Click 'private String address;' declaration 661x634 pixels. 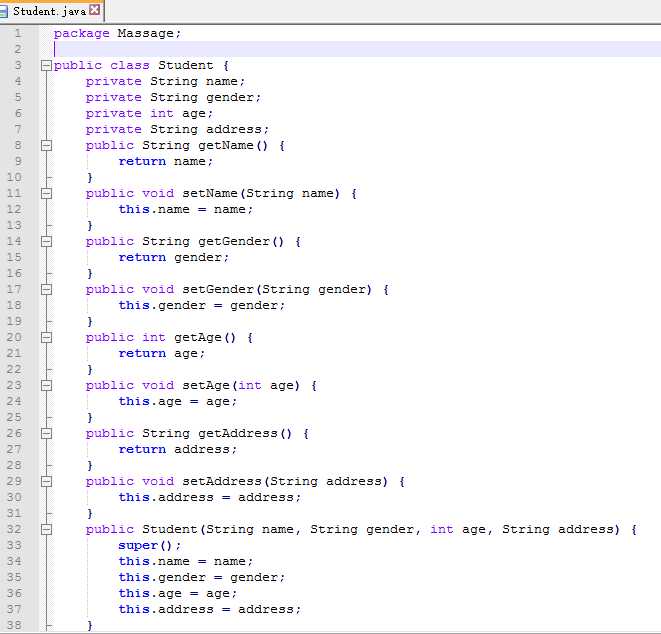click(177, 129)
